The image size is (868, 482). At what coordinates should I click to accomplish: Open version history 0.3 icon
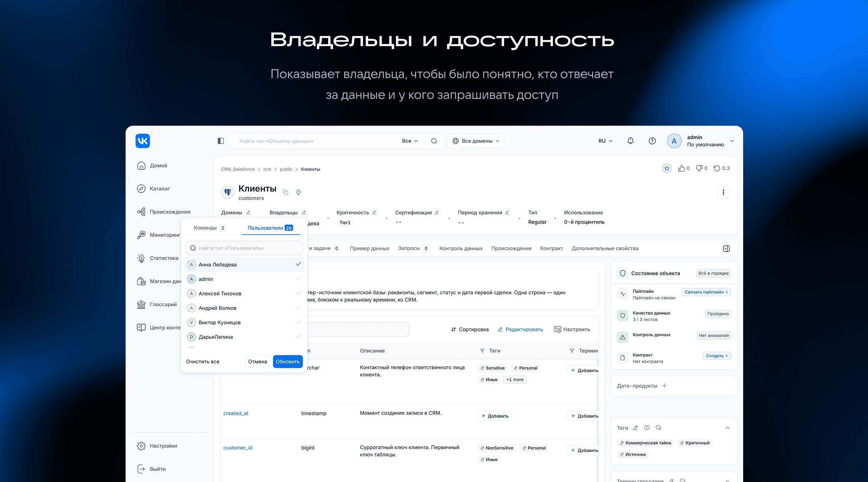[717, 168]
